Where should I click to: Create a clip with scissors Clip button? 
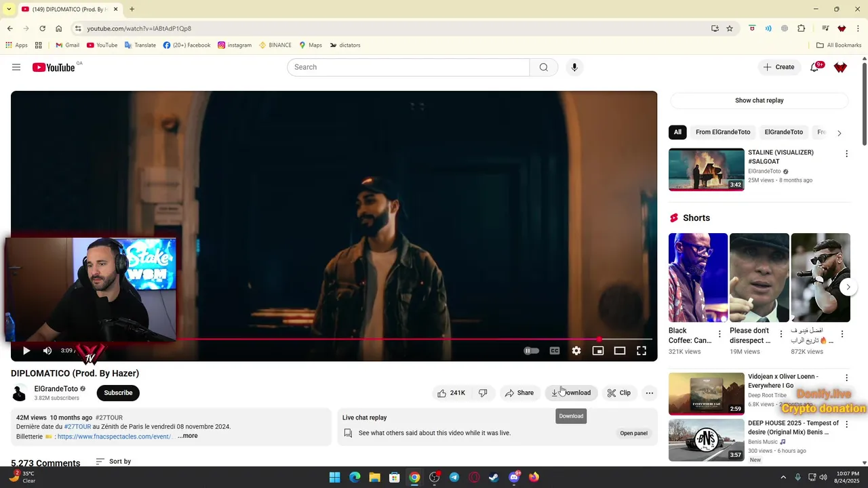[618, 392]
